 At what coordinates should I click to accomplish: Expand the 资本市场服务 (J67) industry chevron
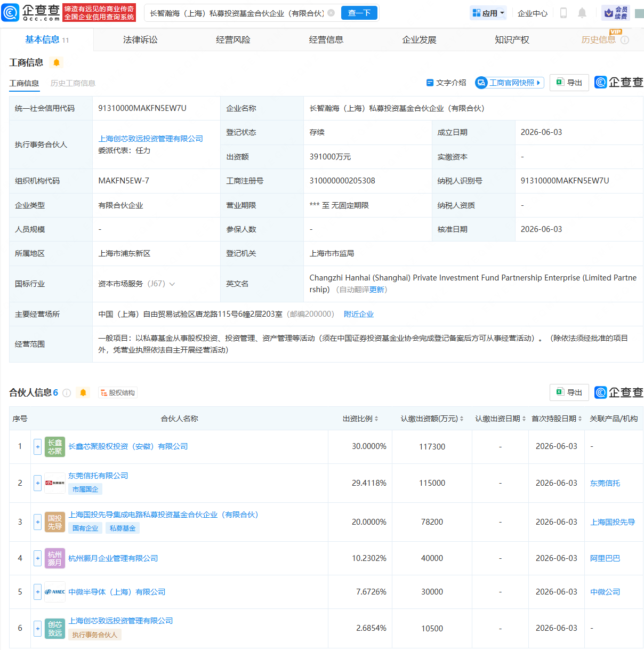172,284
